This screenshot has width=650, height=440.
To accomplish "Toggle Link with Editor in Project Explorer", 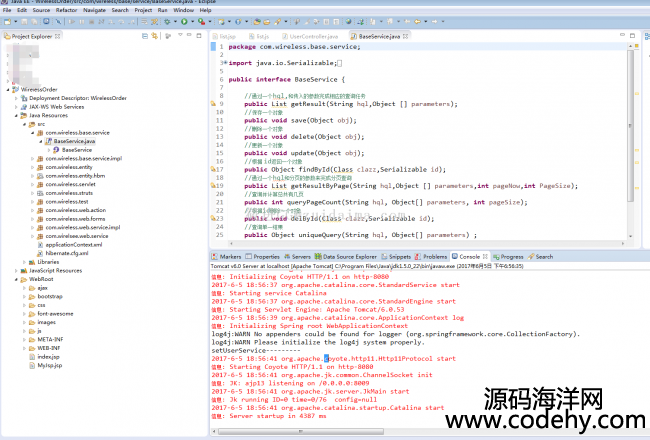I will [x=155, y=36].
